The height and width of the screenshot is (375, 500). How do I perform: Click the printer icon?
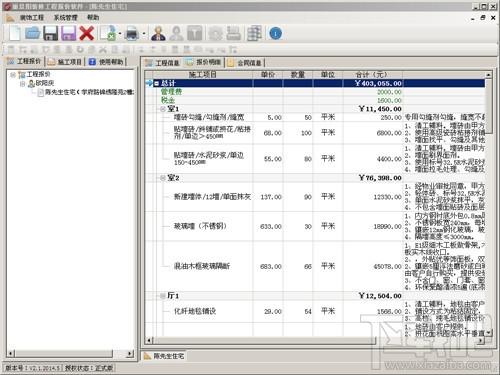(x=132, y=34)
